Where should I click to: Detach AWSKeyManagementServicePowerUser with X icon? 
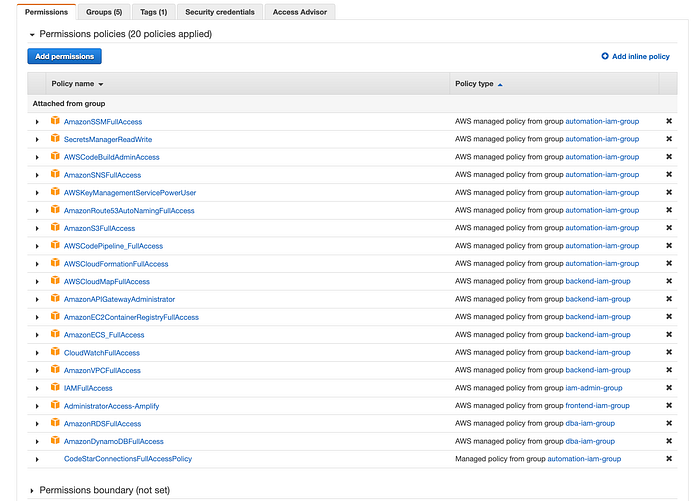tap(669, 192)
